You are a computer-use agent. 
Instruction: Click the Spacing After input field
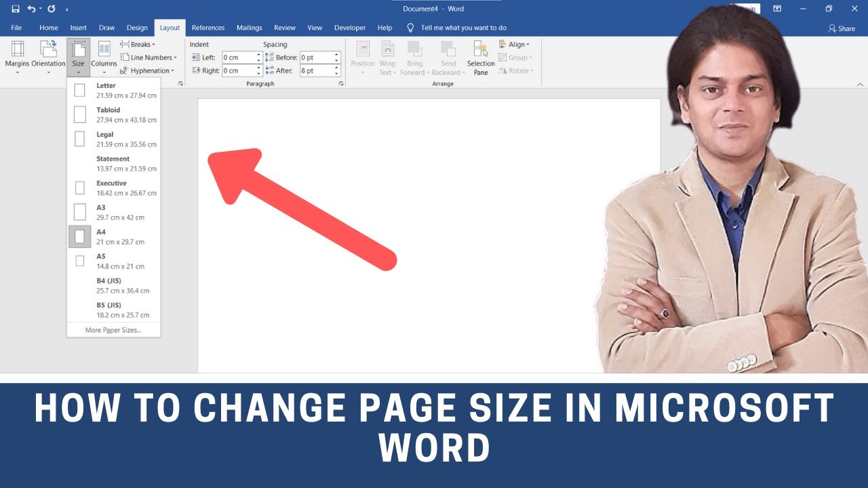point(317,70)
